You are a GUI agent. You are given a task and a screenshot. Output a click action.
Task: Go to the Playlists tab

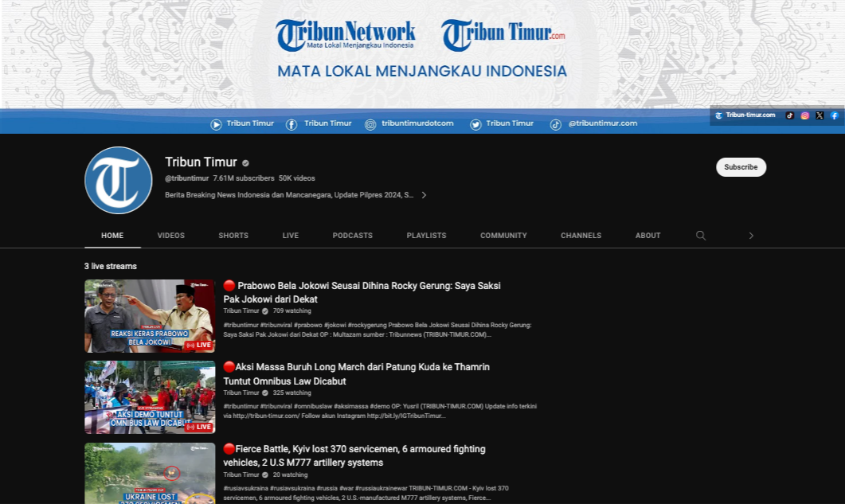pyautogui.click(x=426, y=236)
